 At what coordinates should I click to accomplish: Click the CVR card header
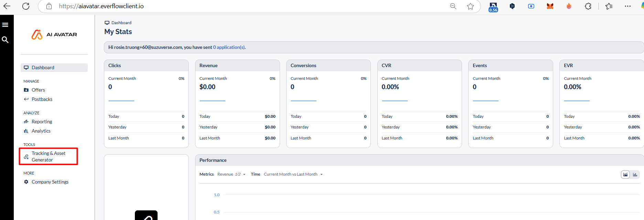click(x=420, y=65)
